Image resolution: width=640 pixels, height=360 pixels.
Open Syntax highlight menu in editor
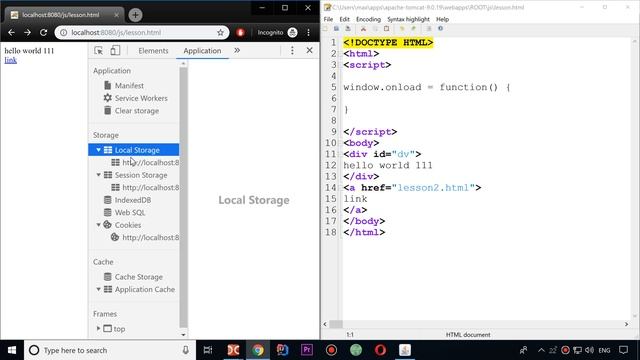tap(408, 19)
